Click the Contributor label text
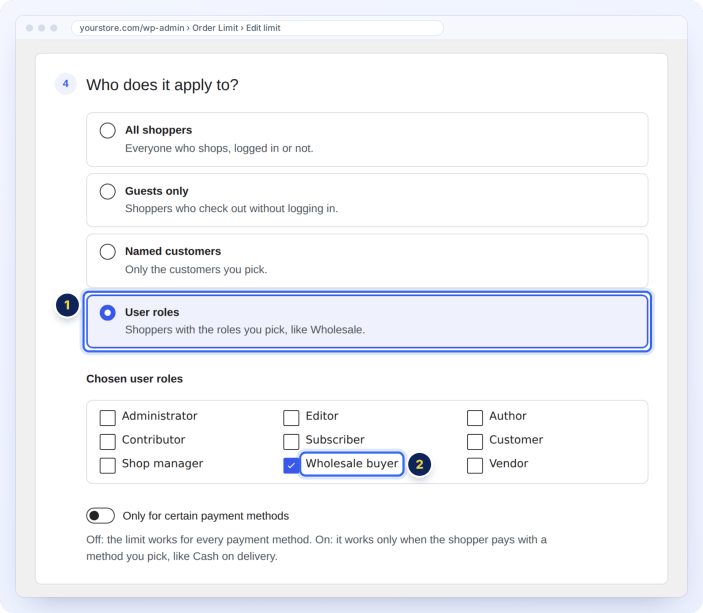Screen dimensions: 703x613 [x=153, y=440]
